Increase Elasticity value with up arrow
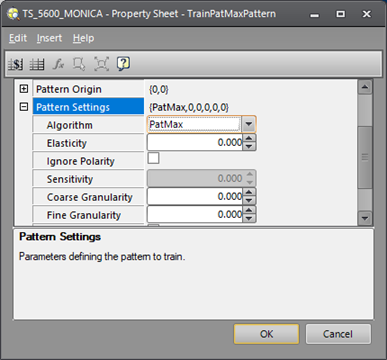Viewport: 387px width, 360px height. [x=249, y=138]
